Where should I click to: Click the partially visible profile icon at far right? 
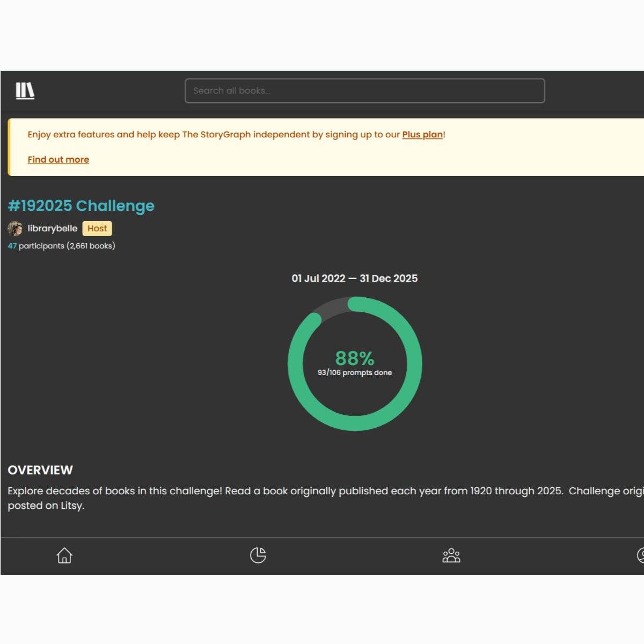tap(640, 555)
